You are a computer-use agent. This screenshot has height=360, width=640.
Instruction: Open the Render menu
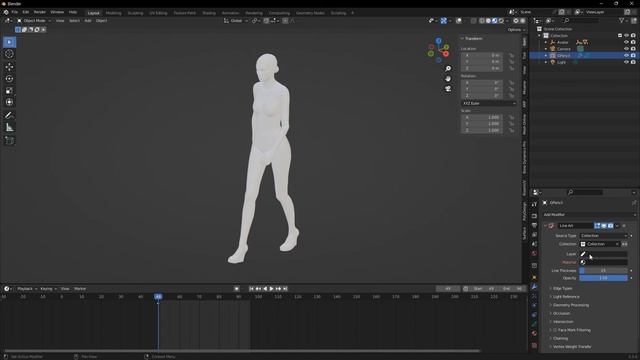40,12
